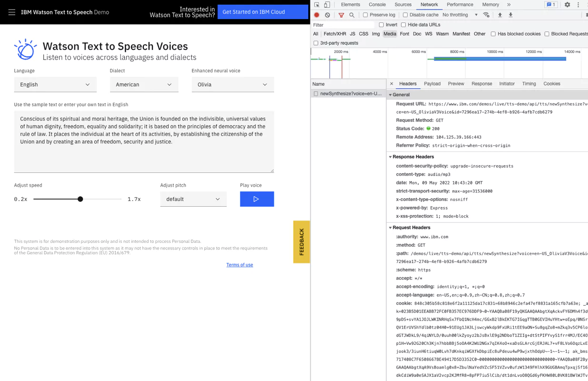Check the Disable cache option
588x381 pixels.
click(x=405, y=15)
